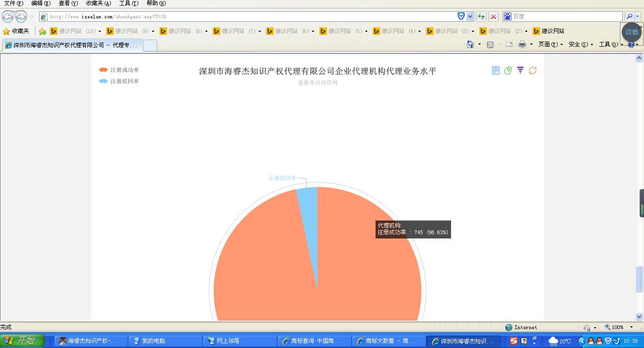Add to favorites using the star-plus icon
Screen dimensions: 644x348
pyautogui.click(x=42, y=31)
